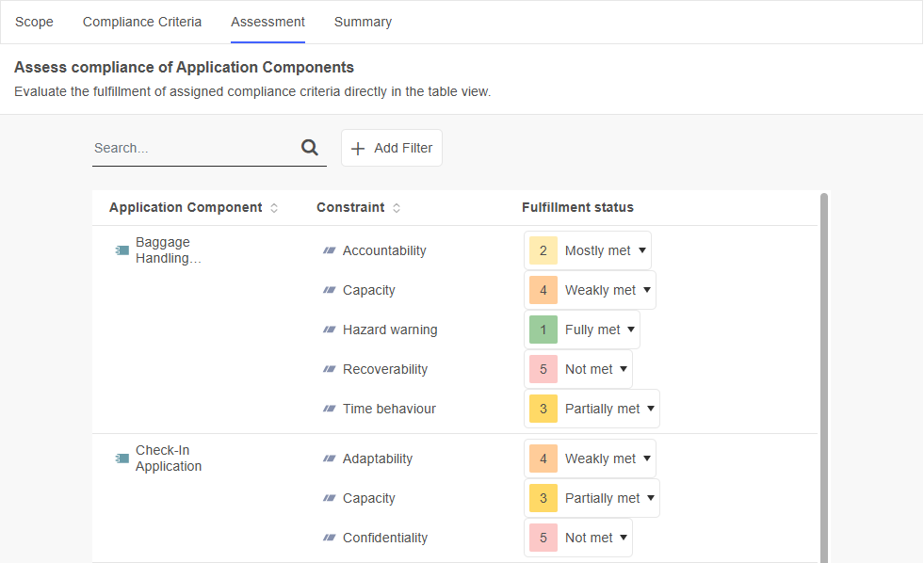This screenshot has height=563, width=924.
Task: Open the Not met dropdown for Recoverability
Action: (x=578, y=369)
